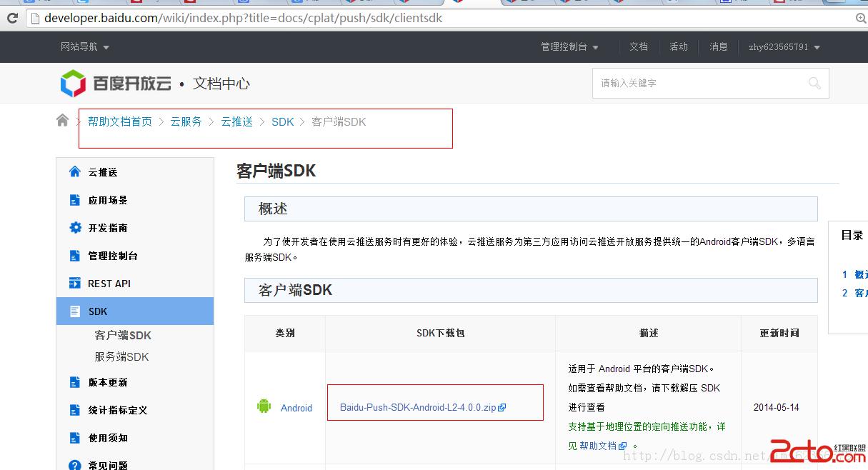
Task: Jump to section 1 in the 目录 panel
Action: (855, 274)
